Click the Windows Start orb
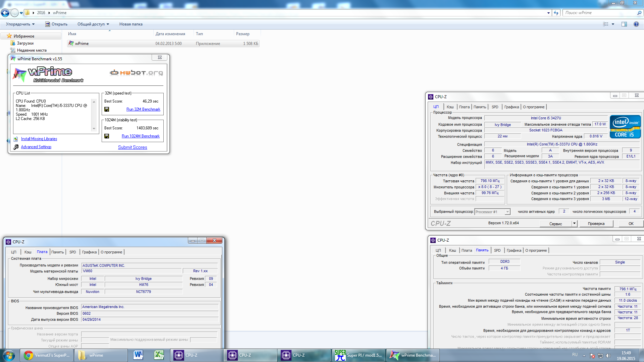 tap(9, 355)
